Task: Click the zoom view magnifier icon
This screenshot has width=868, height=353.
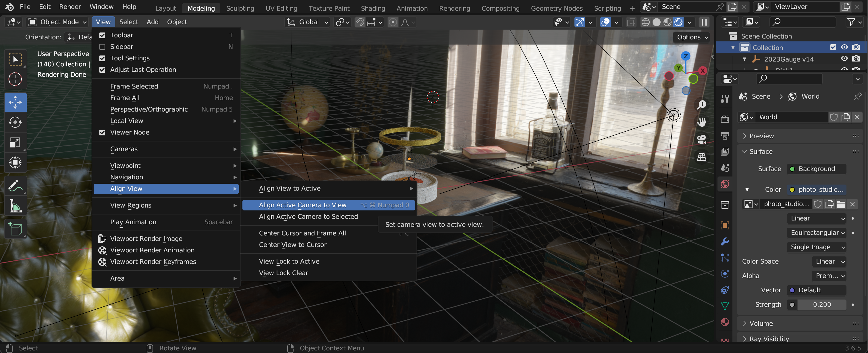Action: (701, 105)
